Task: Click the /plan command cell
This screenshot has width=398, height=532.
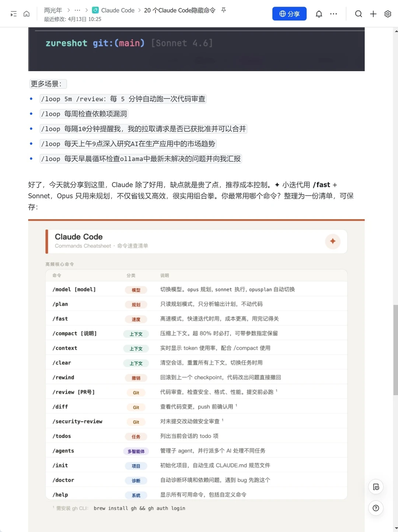Action: pyautogui.click(x=60, y=304)
